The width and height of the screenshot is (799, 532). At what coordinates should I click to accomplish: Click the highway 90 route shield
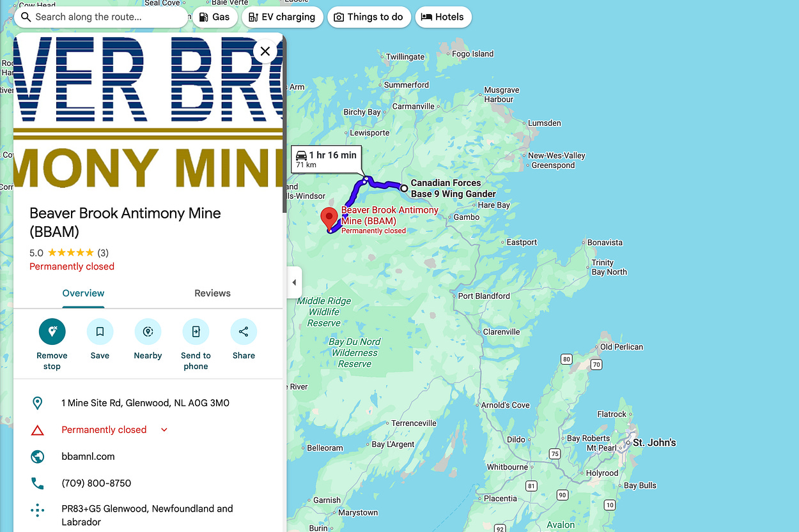[562, 495]
